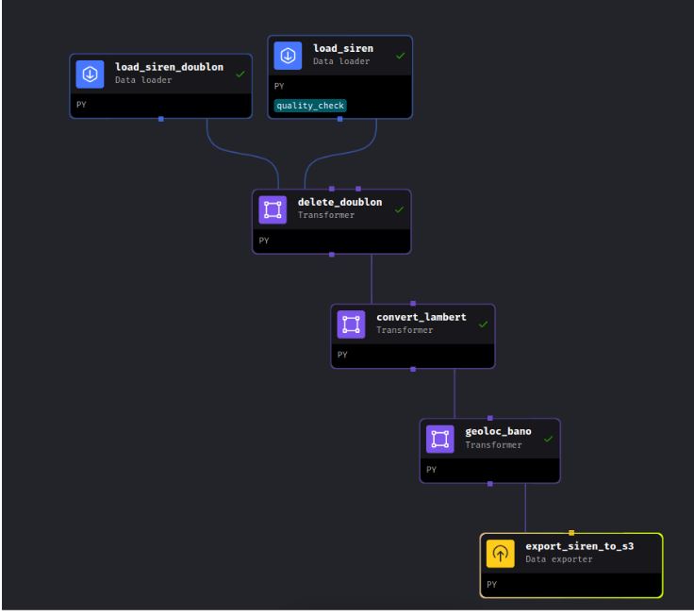
Task: Click the green checkmark on load_siren
Action: 400,57
